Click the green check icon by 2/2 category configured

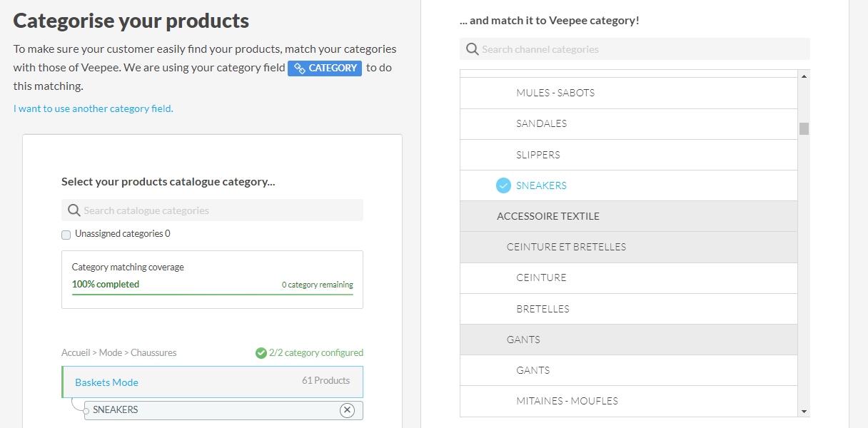point(261,352)
